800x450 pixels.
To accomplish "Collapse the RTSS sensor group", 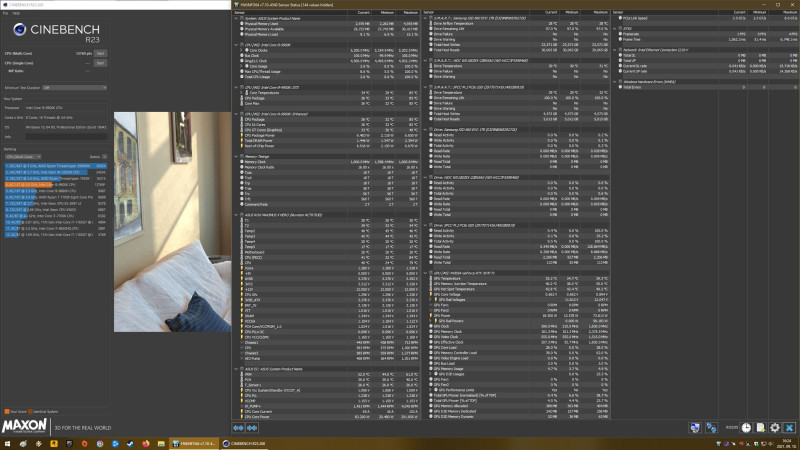I will 614,29.
